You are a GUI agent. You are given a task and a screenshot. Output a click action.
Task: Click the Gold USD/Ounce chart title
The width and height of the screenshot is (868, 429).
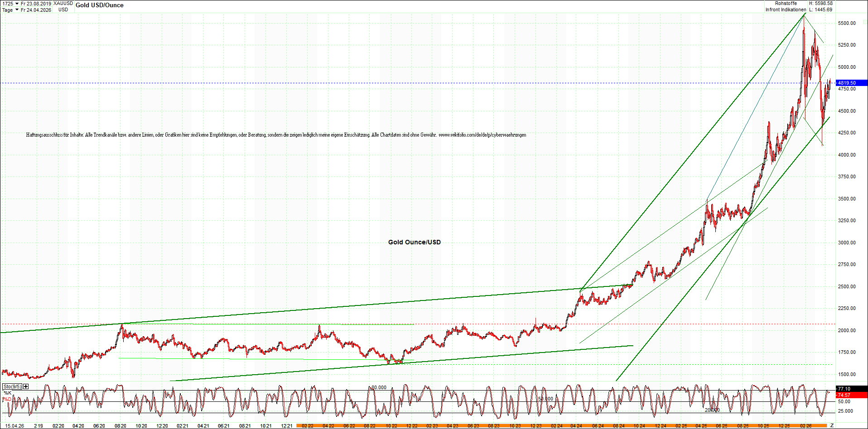click(x=99, y=5)
